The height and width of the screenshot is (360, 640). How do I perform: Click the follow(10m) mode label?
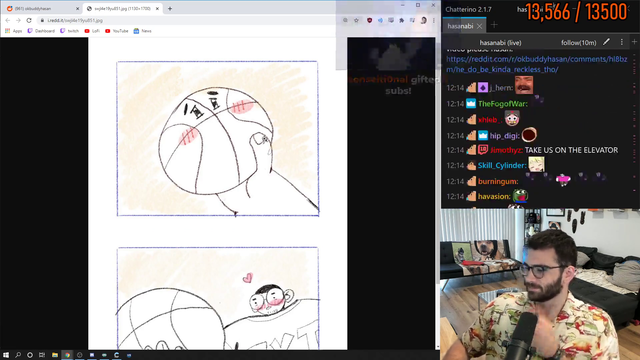coord(578,42)
